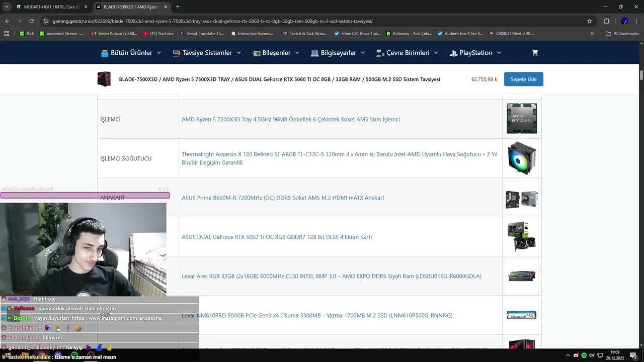Open the Kick bookmark
Screen dimensions: 644x362
tap(27, 34)
